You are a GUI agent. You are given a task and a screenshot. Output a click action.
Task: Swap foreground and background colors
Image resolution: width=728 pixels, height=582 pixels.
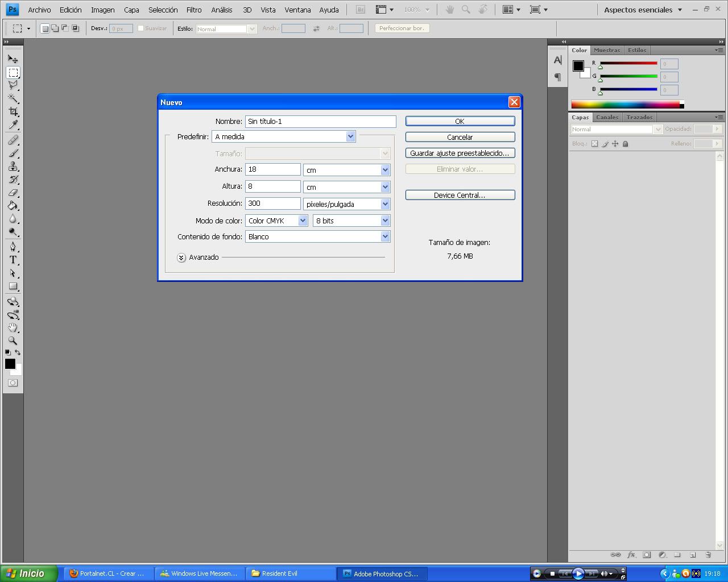pyautogui.click(x=18, y=352)
